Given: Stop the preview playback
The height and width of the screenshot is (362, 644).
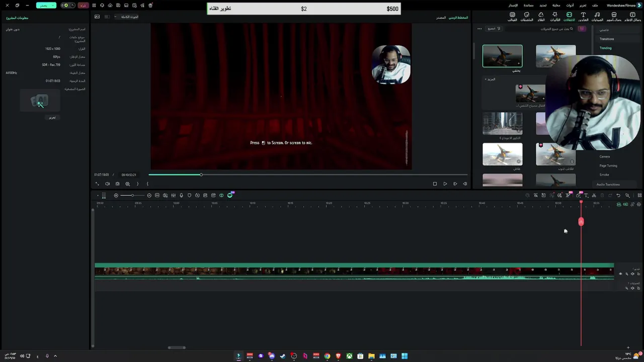Looking at the screenshot, I should pos(435,184).
